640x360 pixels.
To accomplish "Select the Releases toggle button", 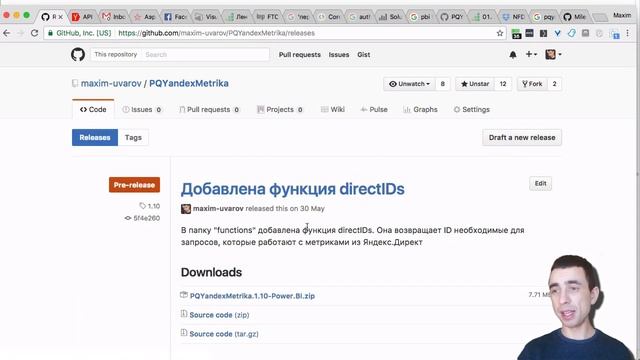I will click(95, 138).
